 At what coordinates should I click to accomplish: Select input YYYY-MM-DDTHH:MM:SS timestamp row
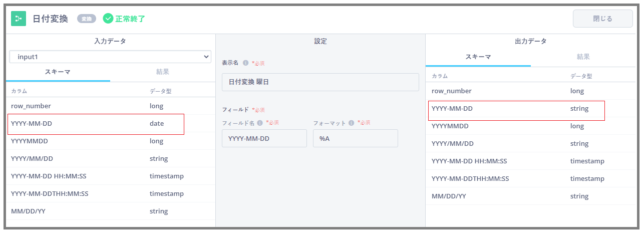pos(111,194)
